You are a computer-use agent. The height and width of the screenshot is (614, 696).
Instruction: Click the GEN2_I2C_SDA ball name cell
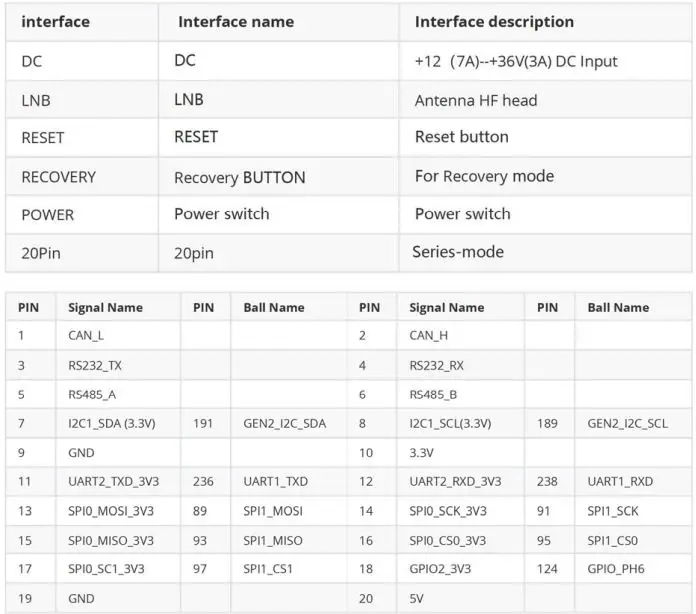285,423
